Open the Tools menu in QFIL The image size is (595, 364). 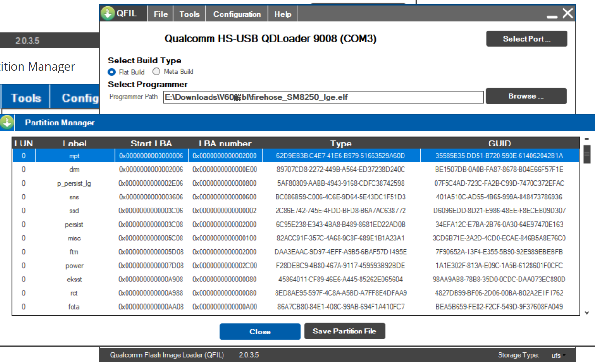[189, 14]
